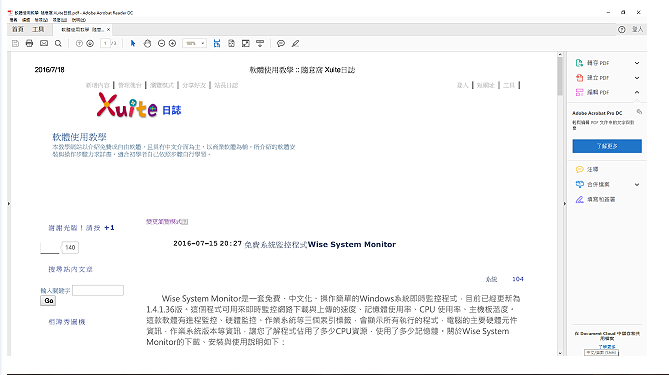Viewport: 669px width, 375px height.
Task: Open the 注釋 comment tool
Action: (587, 169)
